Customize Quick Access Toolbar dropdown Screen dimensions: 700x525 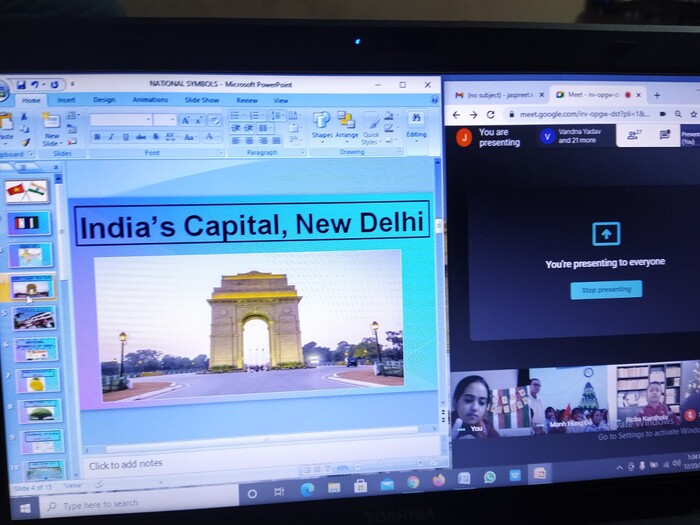pos(73,84)
